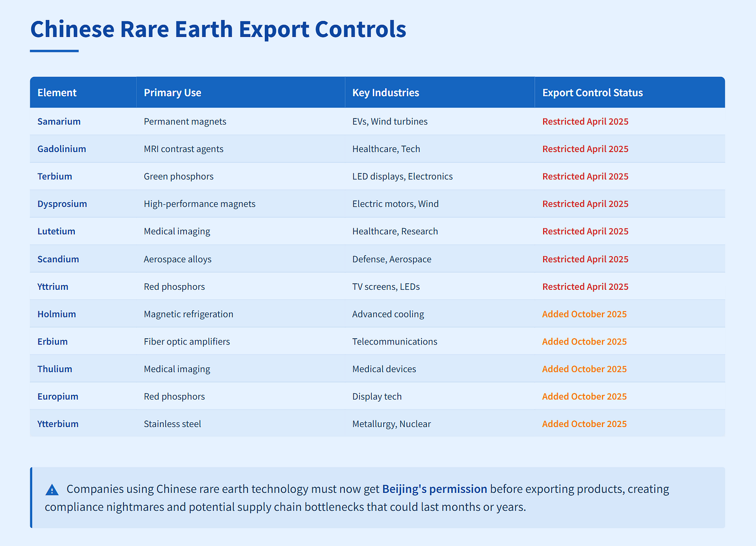Click Restricted April 2025 in Gadolinium row
This screenshot has width=756, height=546.
coord(585,149)
